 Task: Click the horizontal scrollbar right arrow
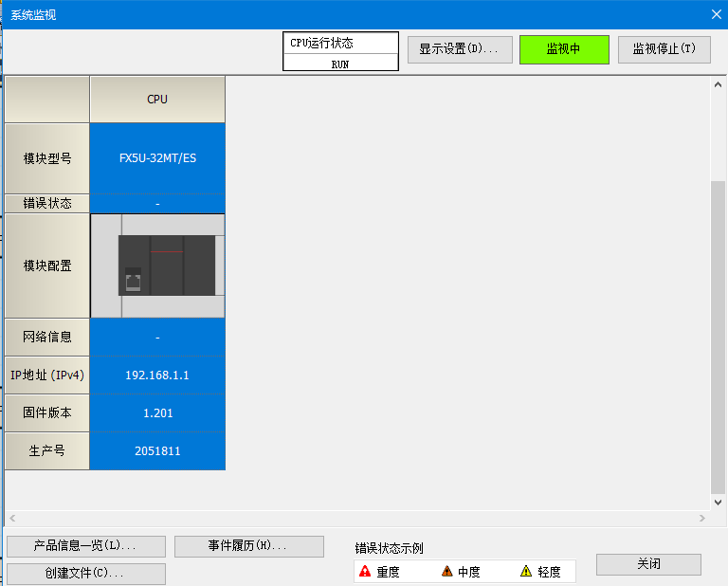pos(701,519)
